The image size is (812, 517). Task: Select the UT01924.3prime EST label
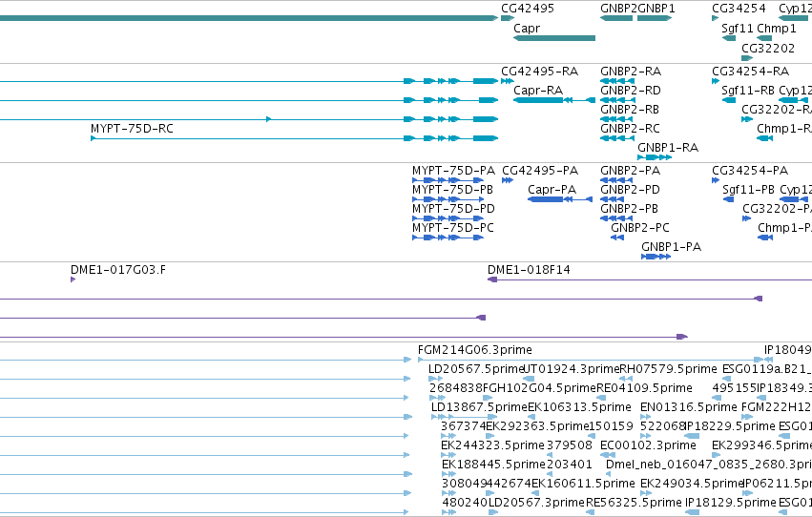pyautogui.click(x=572, y=369)
